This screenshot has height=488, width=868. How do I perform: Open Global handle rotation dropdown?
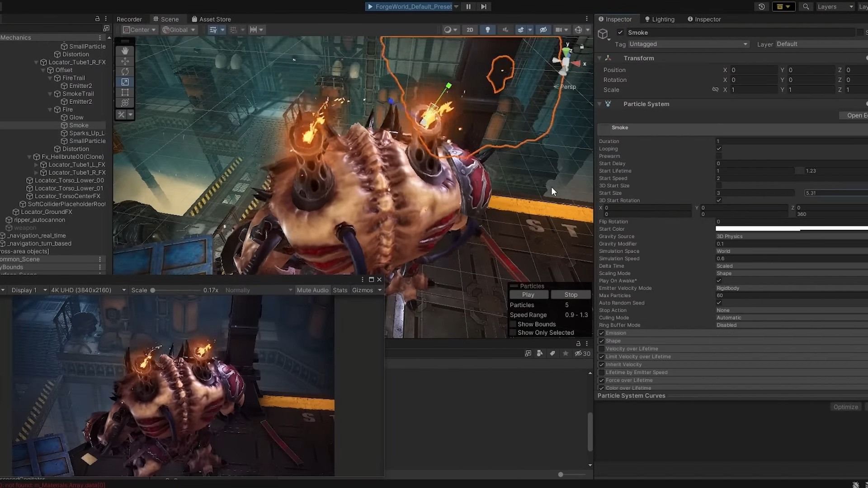click(179, 30)
